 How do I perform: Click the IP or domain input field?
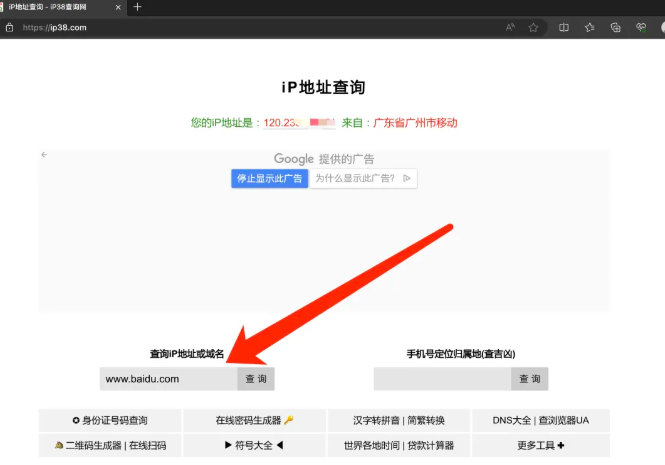coord(168,379)
